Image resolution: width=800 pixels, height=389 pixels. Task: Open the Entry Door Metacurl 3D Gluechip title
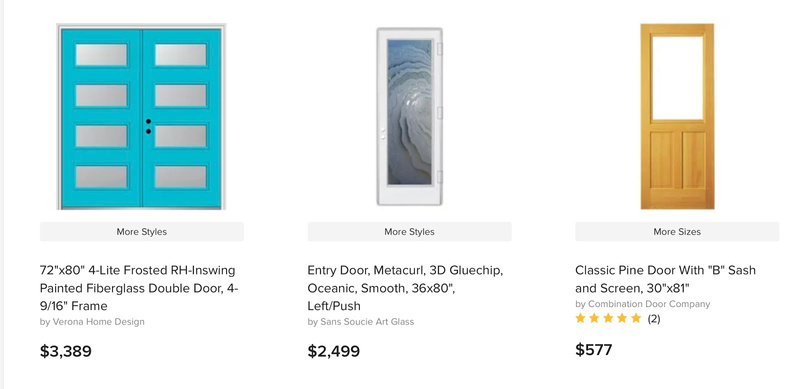(405, 288)
